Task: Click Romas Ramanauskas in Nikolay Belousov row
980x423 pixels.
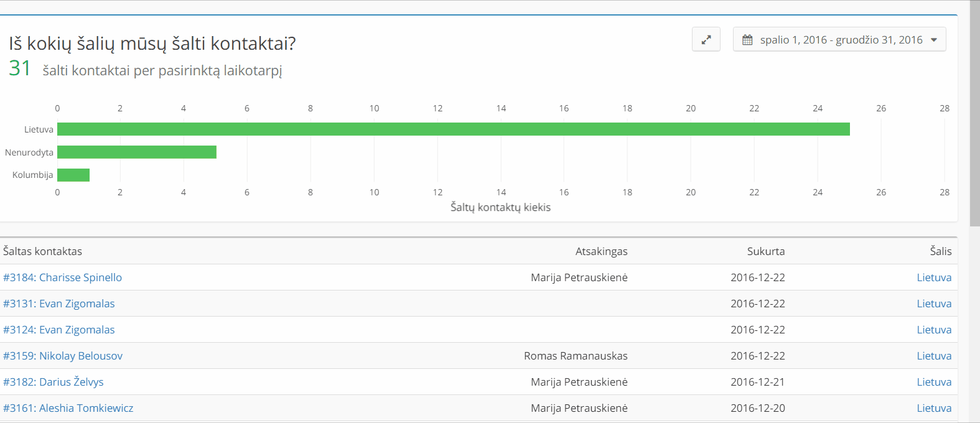Action: click(x=576, y=356)
